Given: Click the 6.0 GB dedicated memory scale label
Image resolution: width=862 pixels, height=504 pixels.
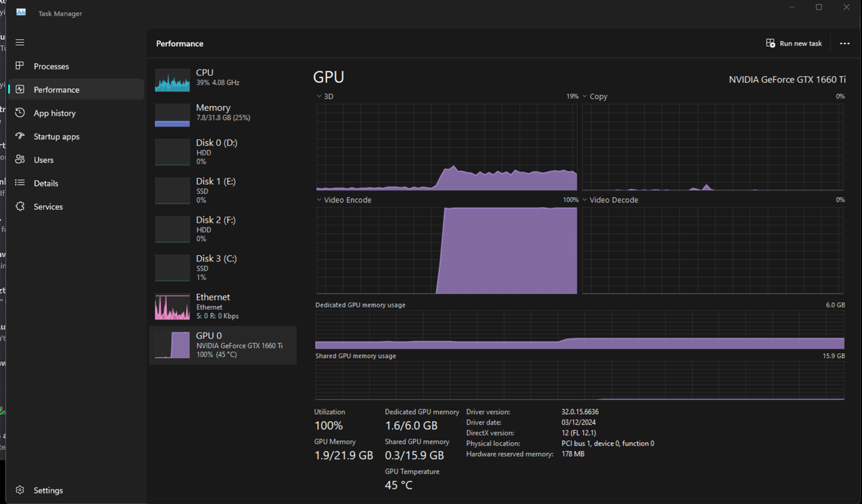Looking at the screenshot, I should pos(835,305).
